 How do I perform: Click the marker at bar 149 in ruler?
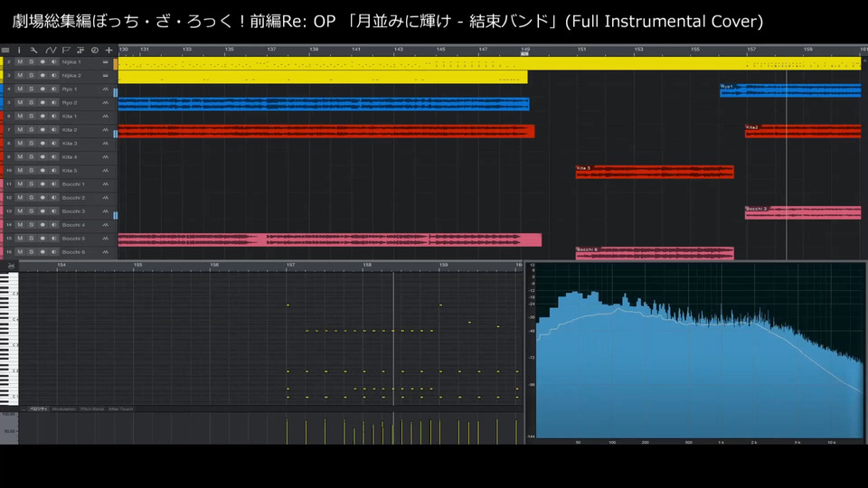pos(524,53)
